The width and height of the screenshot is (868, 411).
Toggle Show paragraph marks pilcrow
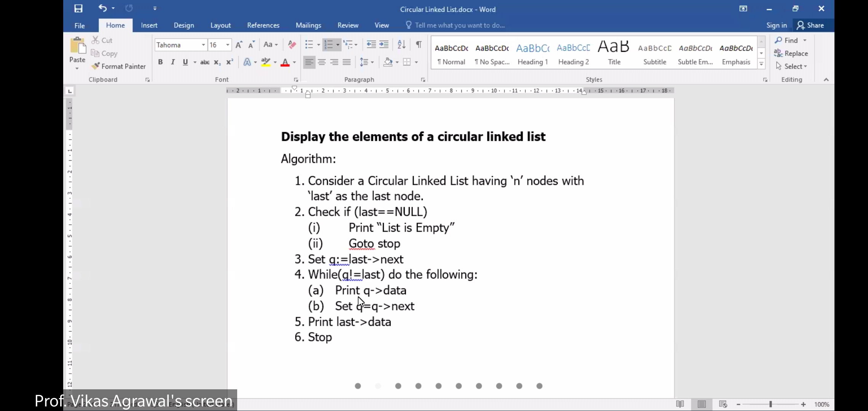tap(418, 45)
